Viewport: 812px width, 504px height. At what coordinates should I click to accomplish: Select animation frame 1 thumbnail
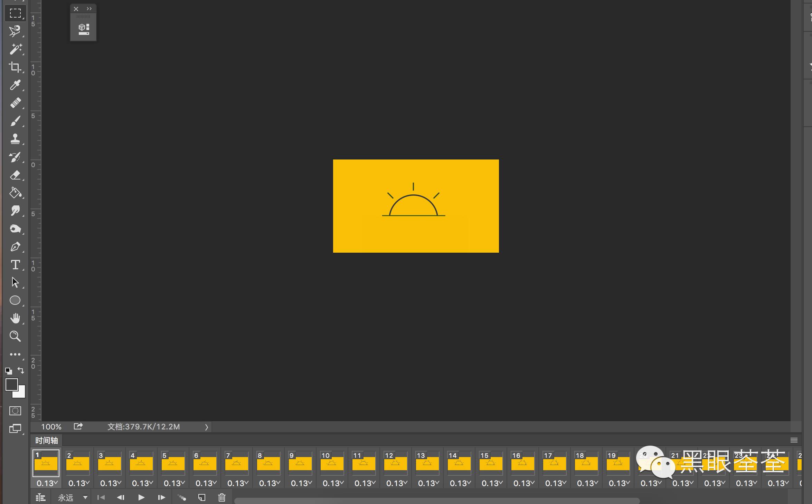tap(46, 463)
